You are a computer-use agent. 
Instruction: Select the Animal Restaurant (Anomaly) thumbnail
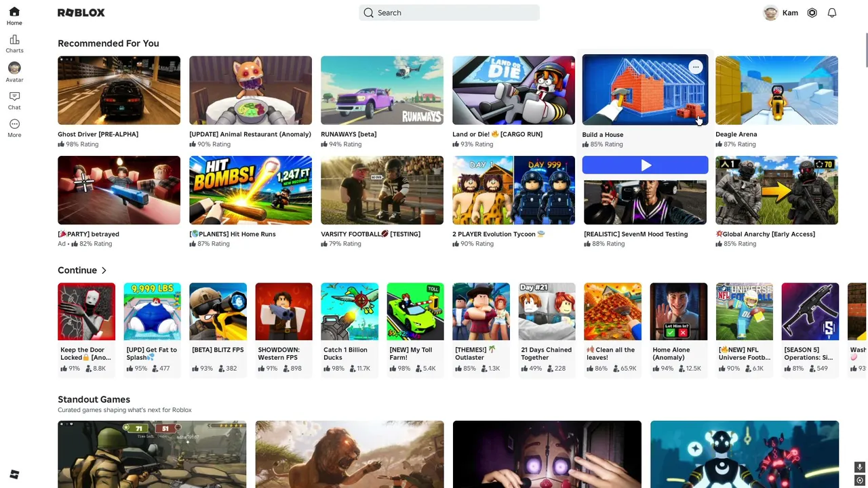coord(250,90)
